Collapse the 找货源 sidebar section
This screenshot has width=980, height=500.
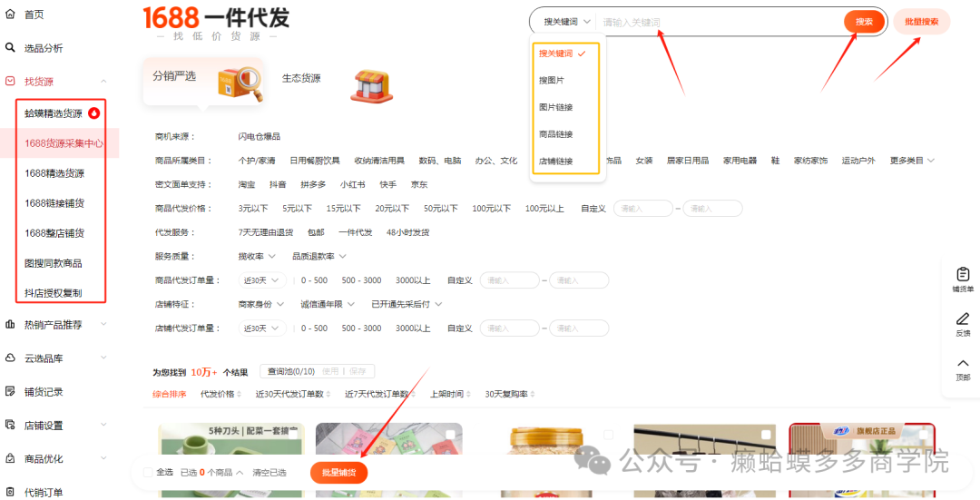point(103,82)
